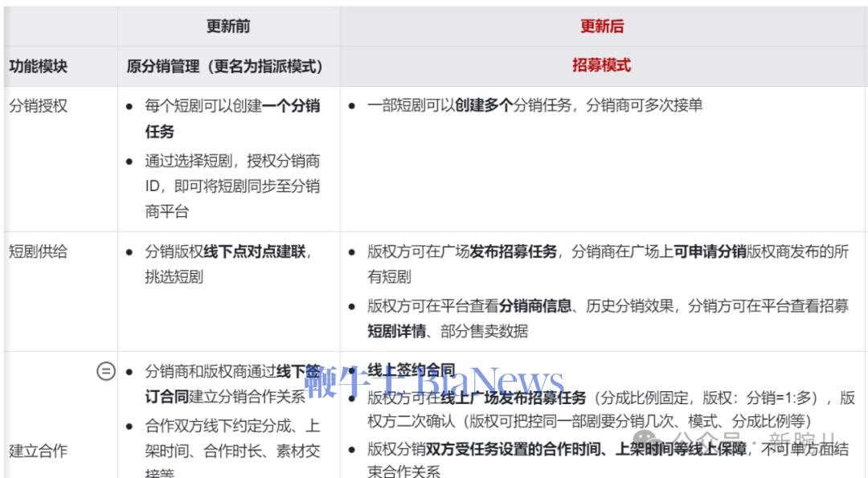Viewport: 868px width, 478px height.
Task: Click bullet 版权方可在线上广场发布招募任务（分成比例固定
Action: click(611, 410)
